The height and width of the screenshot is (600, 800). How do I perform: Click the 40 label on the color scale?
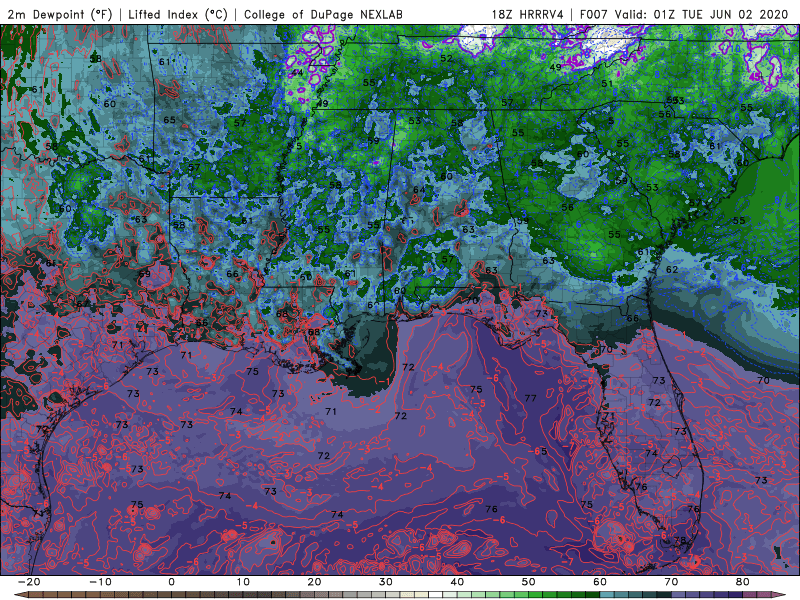pos(457,582)
